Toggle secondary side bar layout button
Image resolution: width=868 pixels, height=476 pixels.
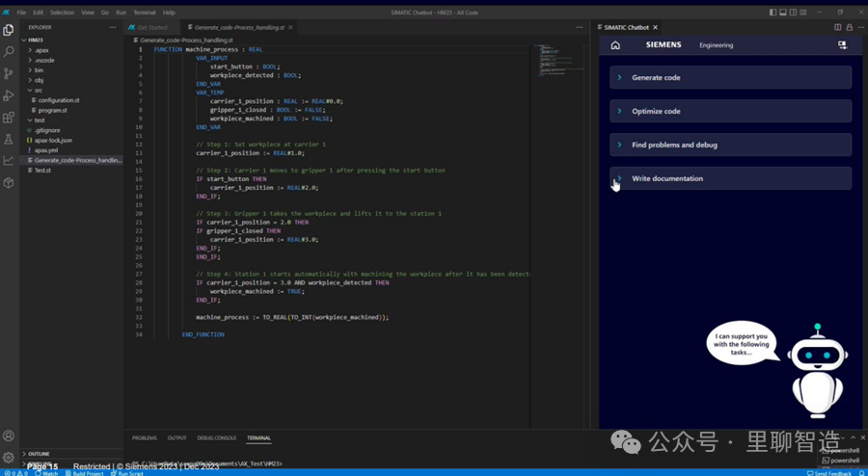pos(794,13)
